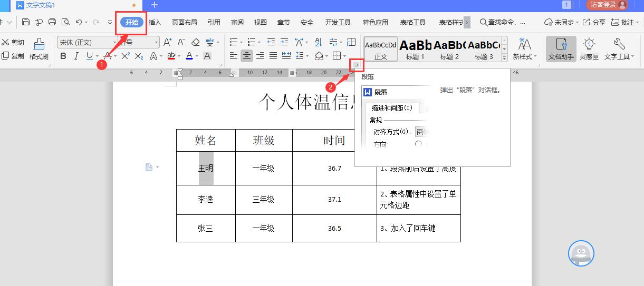Open 新样式 dropdown

click(x=524, y=48)
